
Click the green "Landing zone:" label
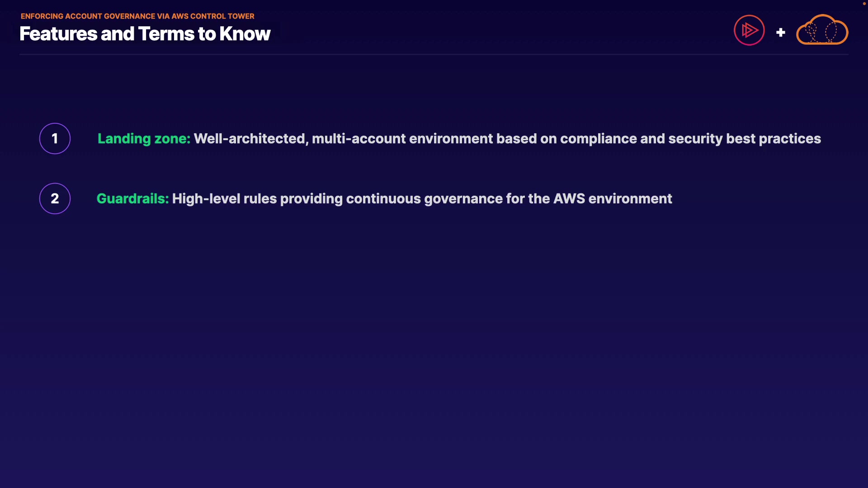144,139
